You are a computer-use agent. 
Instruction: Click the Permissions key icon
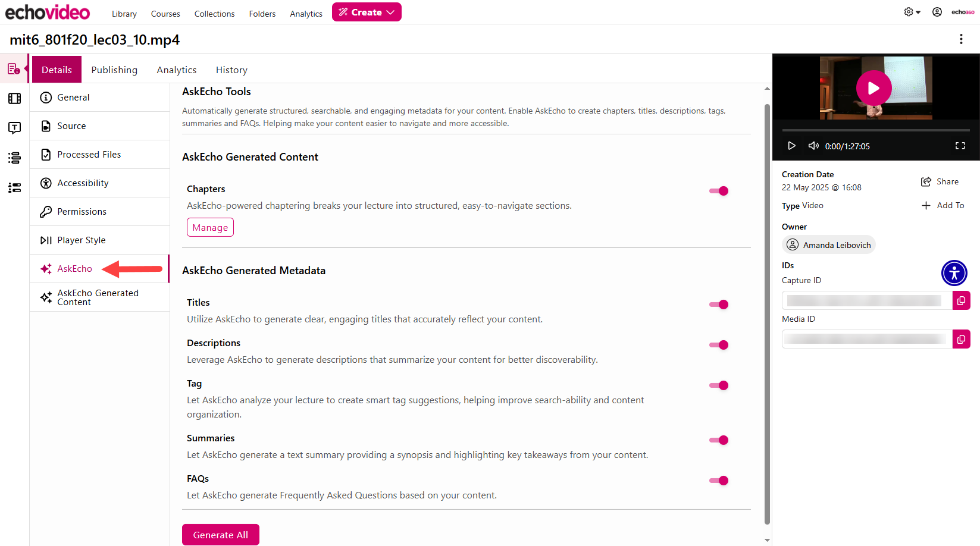point(46,212)
